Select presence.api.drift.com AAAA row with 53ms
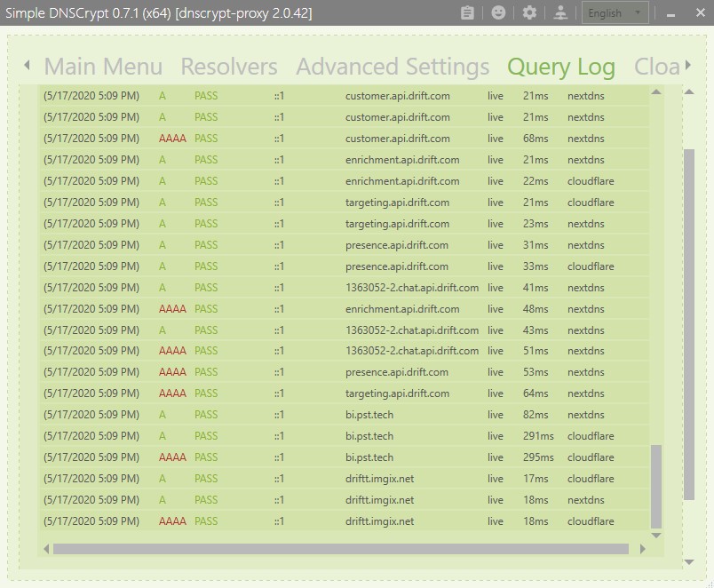Screen dimensions: 714x588 tap(345, 372)
